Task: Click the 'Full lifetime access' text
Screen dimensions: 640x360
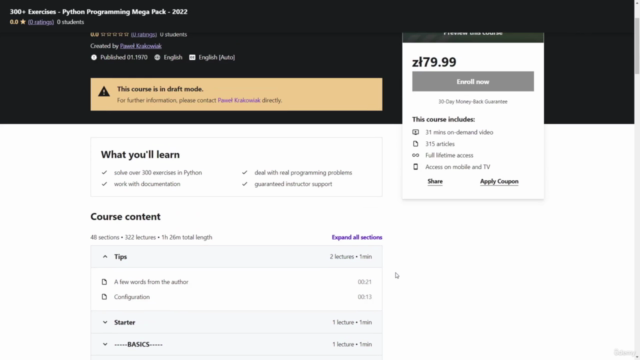Action: [449, 155]
